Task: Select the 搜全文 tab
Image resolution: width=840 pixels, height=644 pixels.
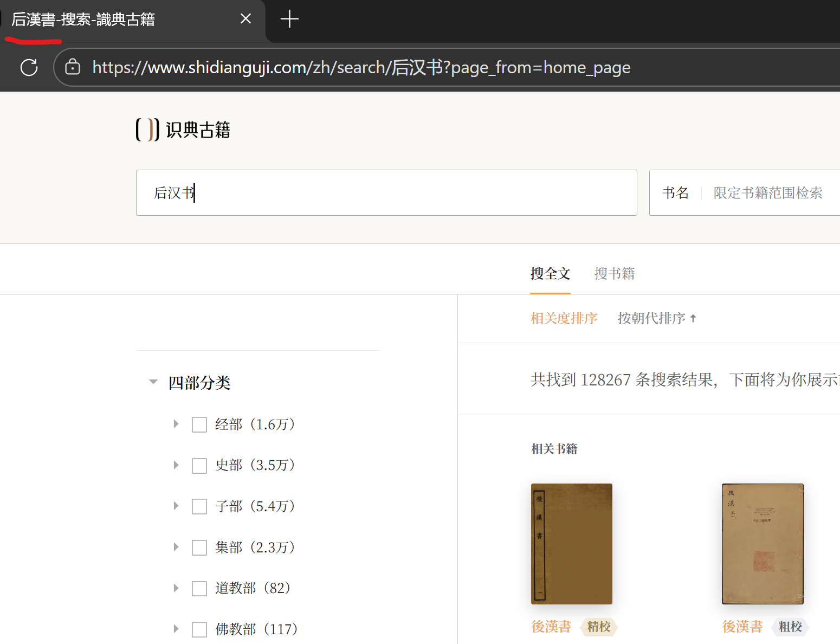Action: 550,274
